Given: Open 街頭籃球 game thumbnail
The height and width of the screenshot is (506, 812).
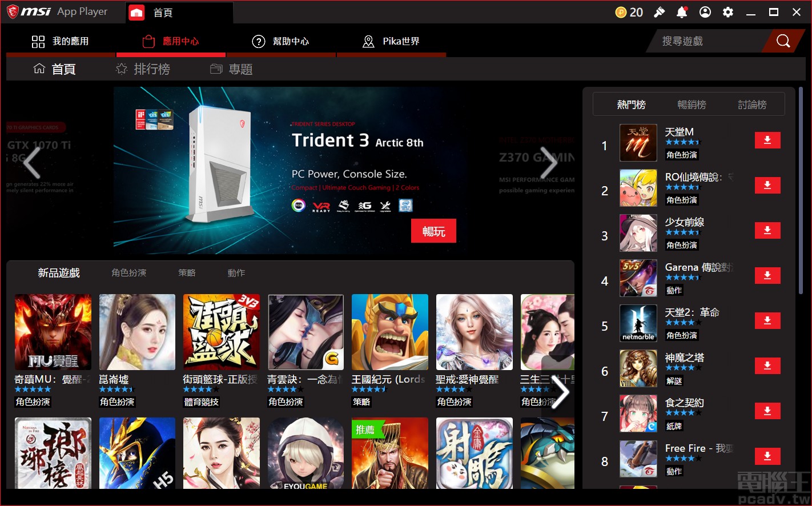Looking at the screenshot, I should click(222, 332).
